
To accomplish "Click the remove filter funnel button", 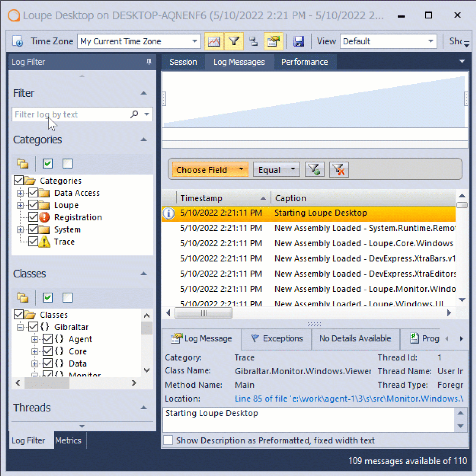I will click(339, 170).
